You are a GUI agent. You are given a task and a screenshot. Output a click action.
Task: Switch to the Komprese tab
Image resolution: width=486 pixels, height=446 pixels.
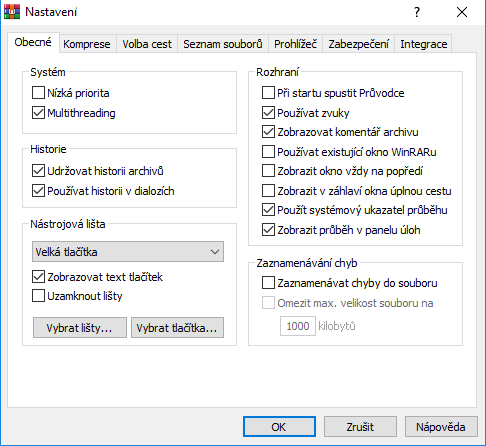pyautogui.click(x=87, y=44)
